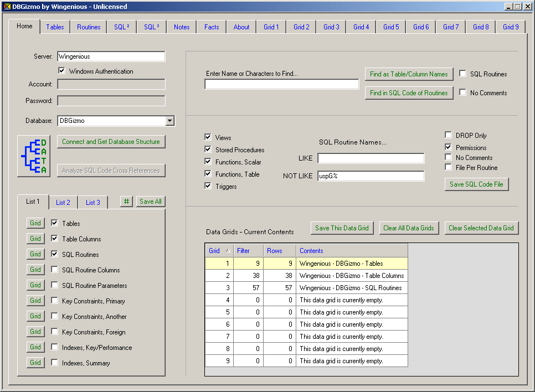Click the Grid button next to Tables
The width and height of the screenshot is (535, 392).
(x=35, y=223)
